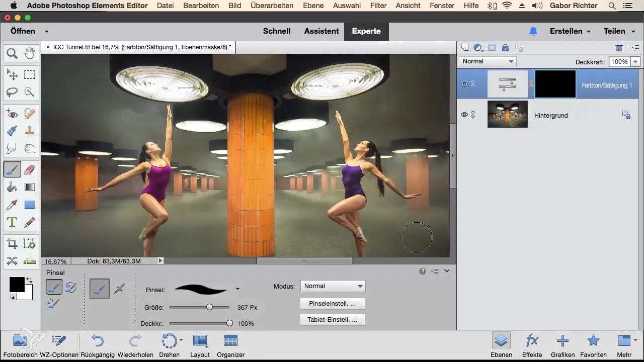This screenshot has height=362, width=644.
Task: Switch to the Schnell tab
Action: pyautogui.click(x=277, y=31)
